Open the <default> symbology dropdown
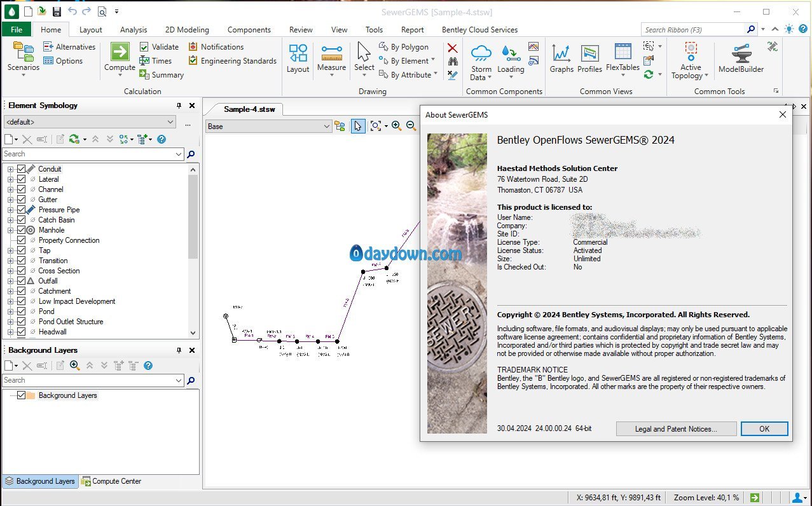Viewport: 812px width, 506px height. coord(89,122)
